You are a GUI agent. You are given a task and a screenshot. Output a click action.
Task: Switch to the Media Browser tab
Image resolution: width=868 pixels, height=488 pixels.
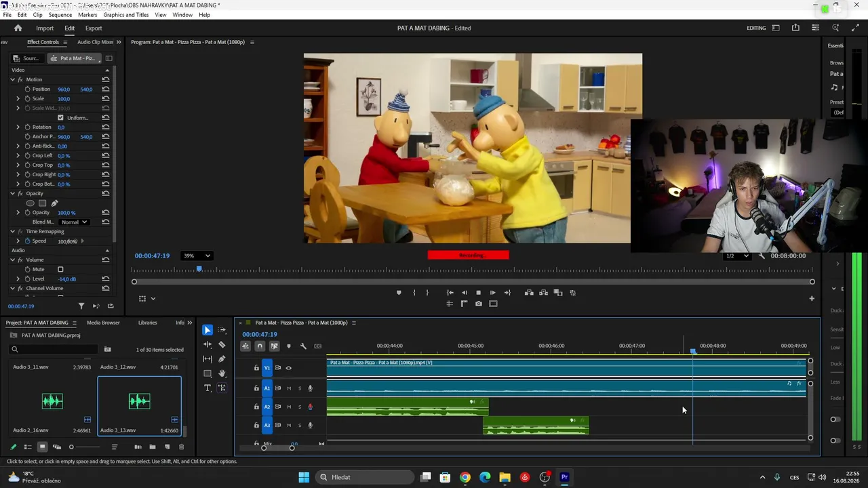pyautogui.click(x=103, y=323)
